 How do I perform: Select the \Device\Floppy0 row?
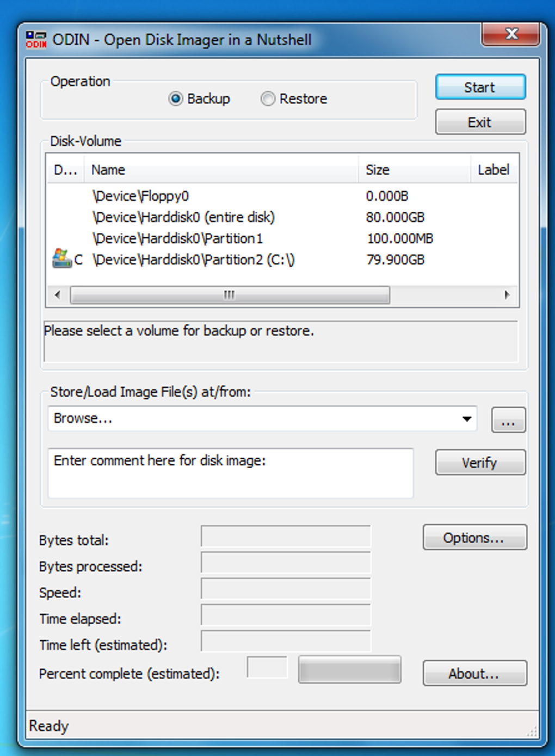(282, 196)
